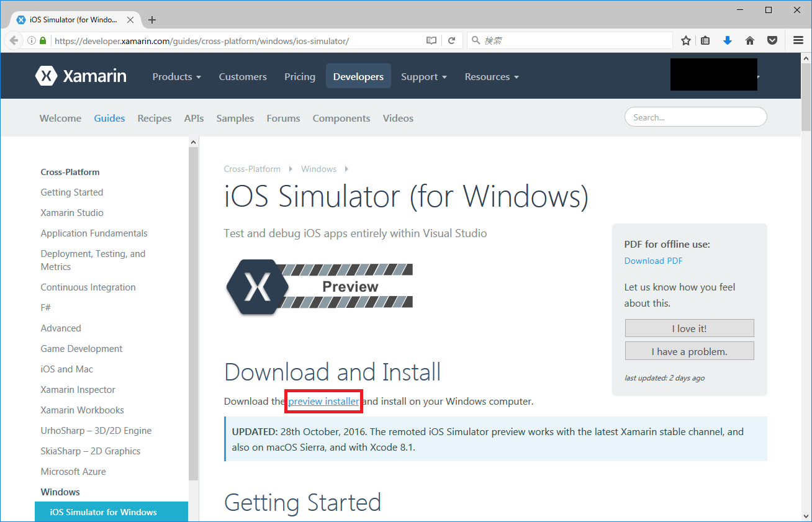Click the I have a problem button
Viewport: 812px width, 522px height.
click(689, 351)
